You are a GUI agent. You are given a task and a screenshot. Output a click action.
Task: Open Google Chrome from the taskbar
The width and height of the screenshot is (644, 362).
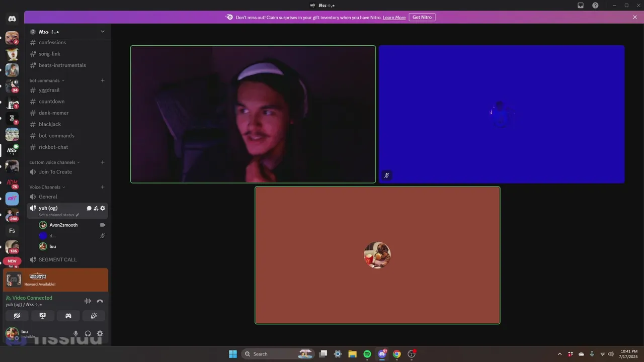(396, 354)
